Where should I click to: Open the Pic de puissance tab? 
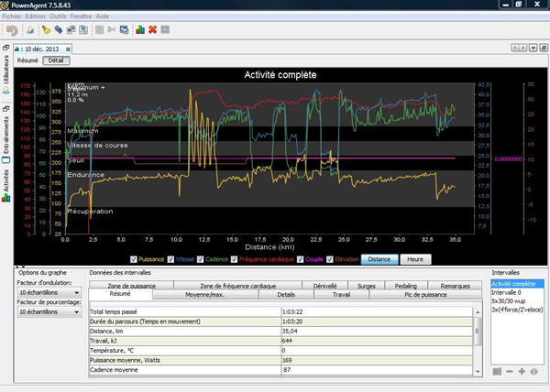(425, 295)
